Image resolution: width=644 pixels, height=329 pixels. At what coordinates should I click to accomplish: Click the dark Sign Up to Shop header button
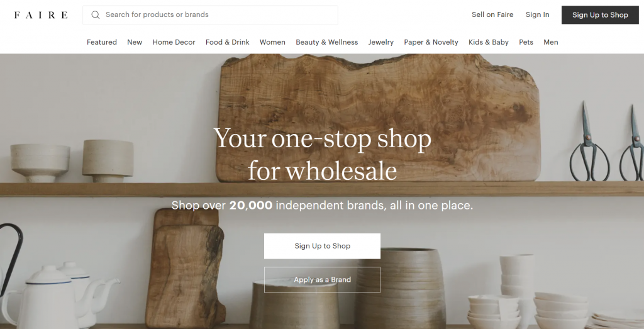click(600, 15)
